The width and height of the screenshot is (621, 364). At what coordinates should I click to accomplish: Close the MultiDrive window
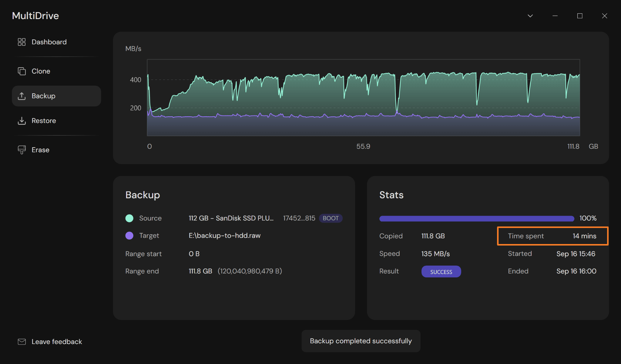click(x=605, y=16)
